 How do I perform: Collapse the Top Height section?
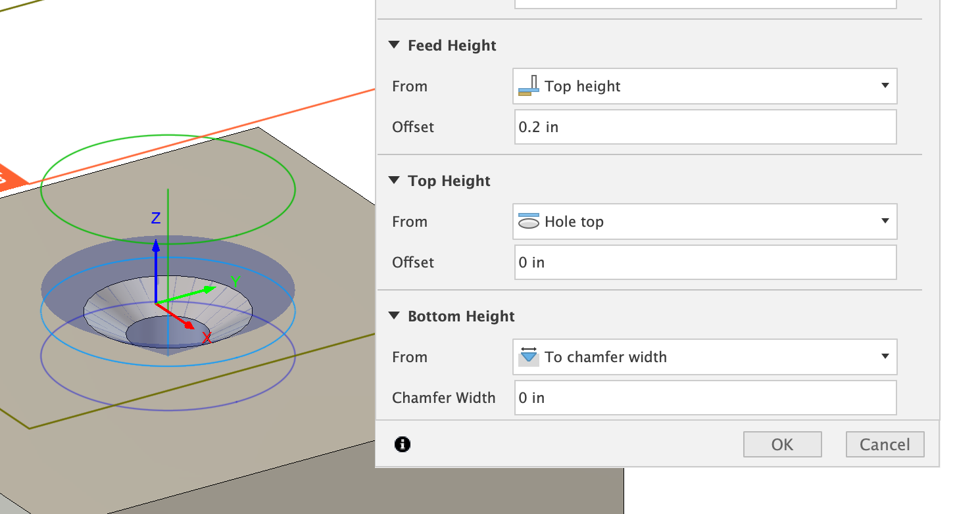coord(393,180)
